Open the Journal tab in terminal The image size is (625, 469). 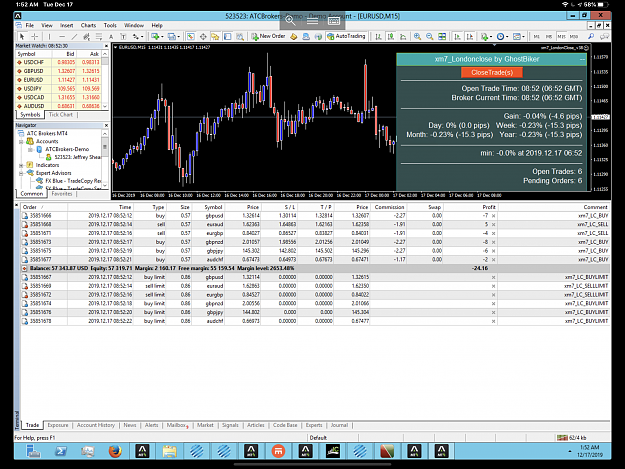click(339, 425)
